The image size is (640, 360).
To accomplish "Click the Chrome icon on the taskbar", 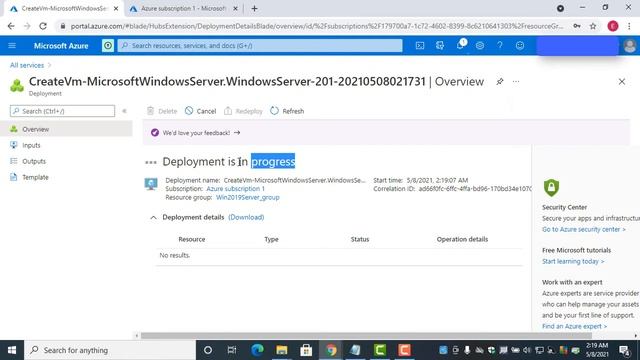I will 331,350.
